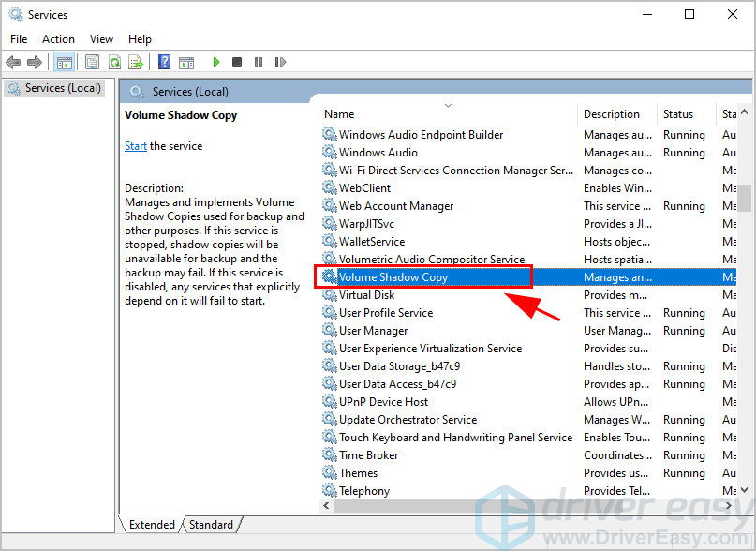Open the File menu
This screenshot has width=756, height=551.
pyautogui.click(x=19, y=39)
